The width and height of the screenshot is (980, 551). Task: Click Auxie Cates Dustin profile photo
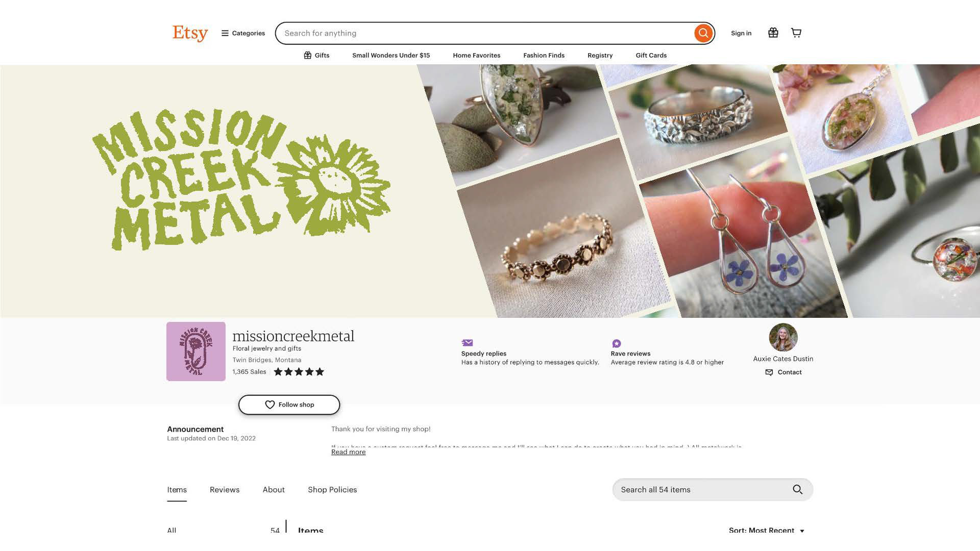[x=783, y=337]
